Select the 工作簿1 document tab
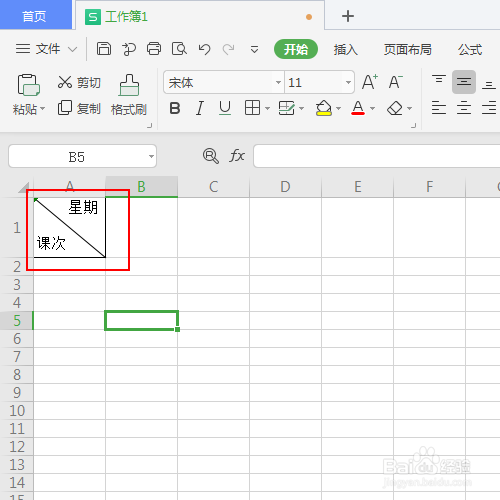This screenshot has width=500, height=500. tap(200, 16)
